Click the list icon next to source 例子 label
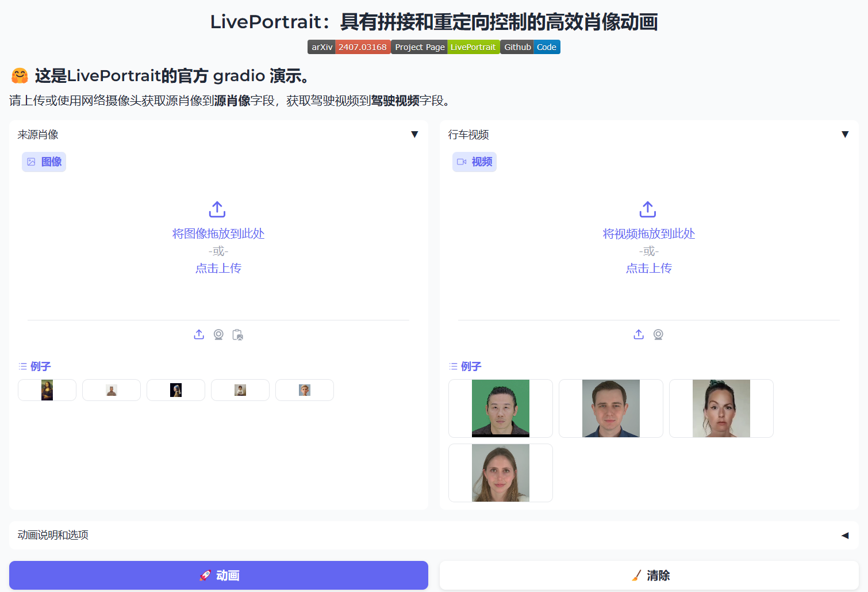The height and width of the screenshot is (592, 868). 22,366
